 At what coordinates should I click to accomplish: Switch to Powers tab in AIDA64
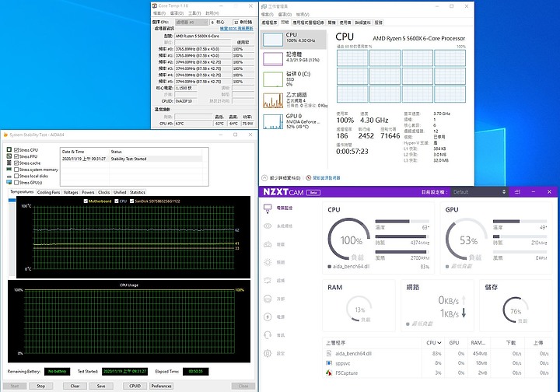point(88,192)
